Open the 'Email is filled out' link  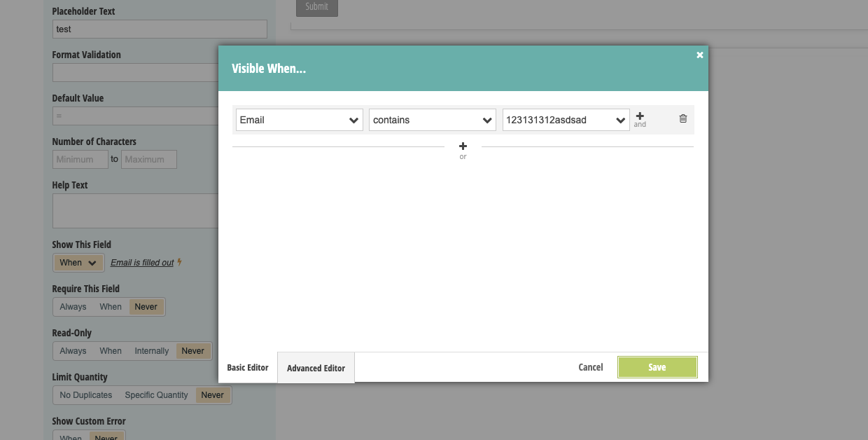[x=142, y=263]
